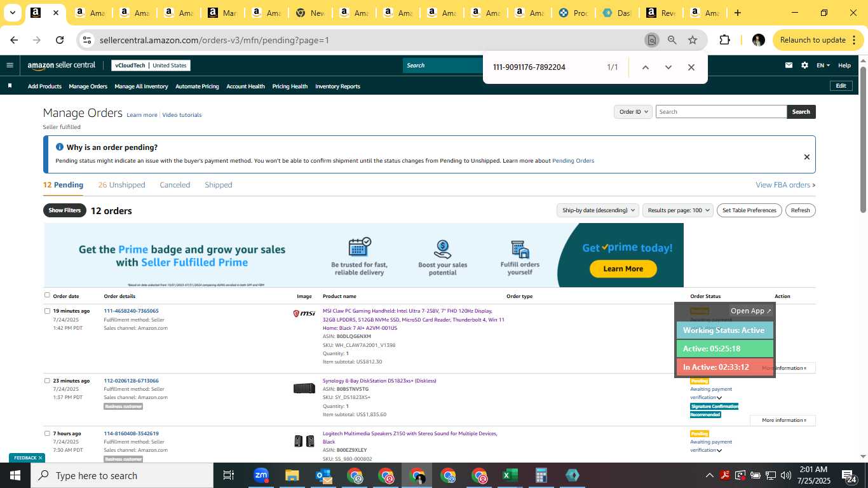Screen dimensions: 868x488
Task: Open the notification center icon
Action: pyautogui.click(x=850, y=475)
